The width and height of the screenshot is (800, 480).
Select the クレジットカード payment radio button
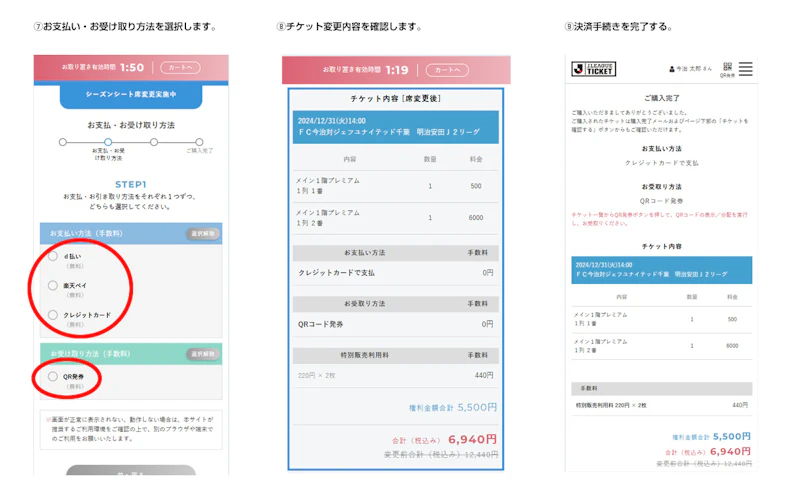pos(53,315)
